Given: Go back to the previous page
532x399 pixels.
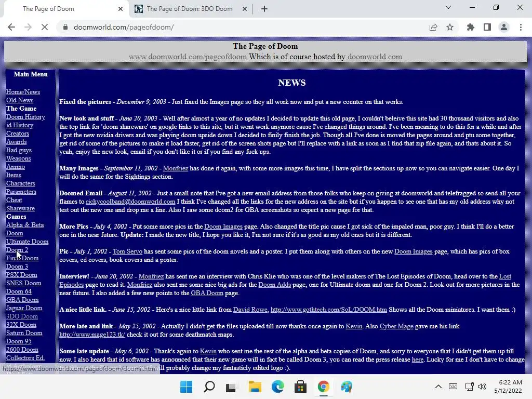Looking at the screenshot, I should (11, 27).
